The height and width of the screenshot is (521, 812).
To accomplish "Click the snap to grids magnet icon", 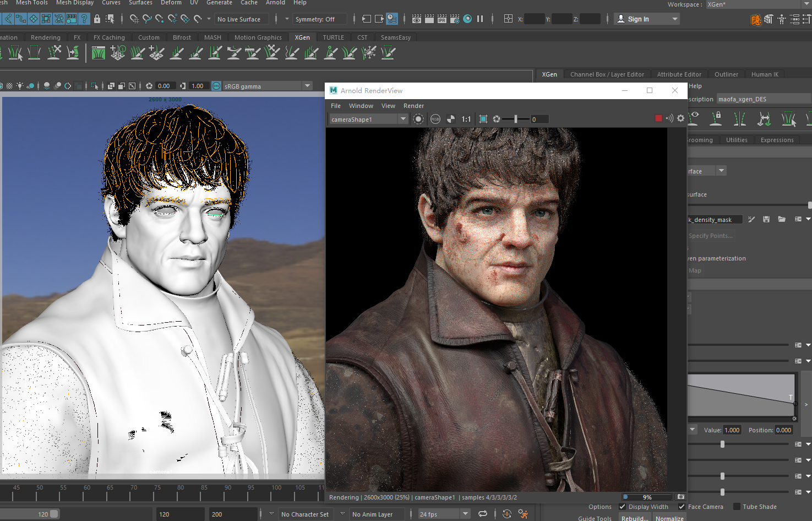I will pyautogui.click(x=134, y=19).
